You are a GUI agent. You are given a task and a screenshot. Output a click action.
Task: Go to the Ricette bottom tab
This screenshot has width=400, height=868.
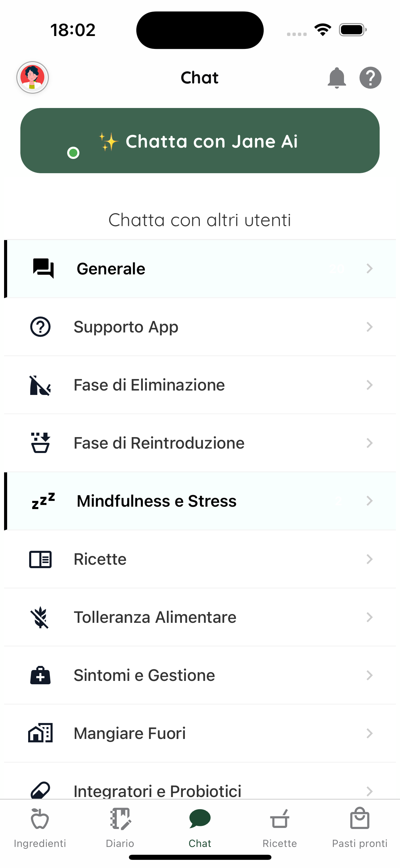click(280, 828)
